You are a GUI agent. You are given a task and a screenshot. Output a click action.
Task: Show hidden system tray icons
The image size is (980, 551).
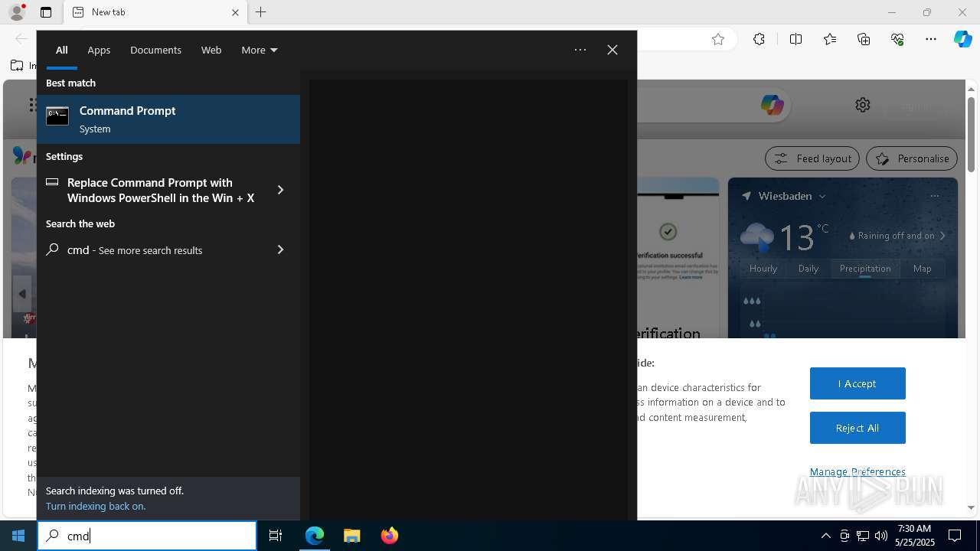point(825,536)
